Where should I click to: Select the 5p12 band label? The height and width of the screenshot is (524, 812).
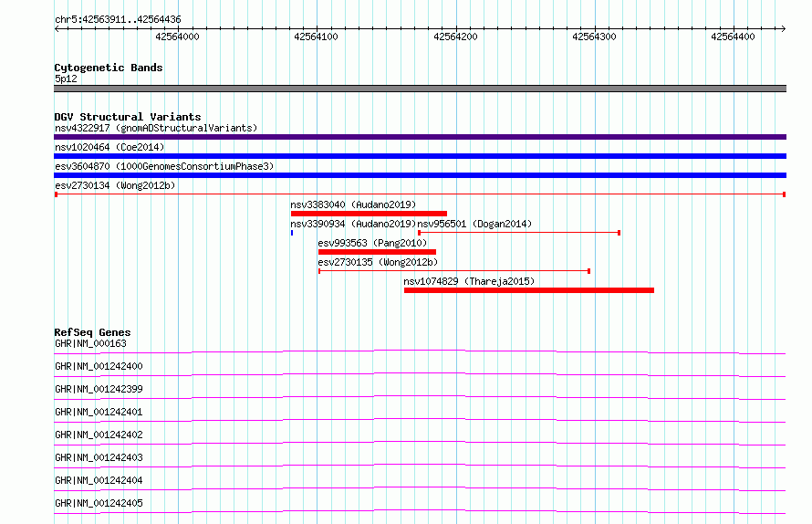tap(66, 79)
